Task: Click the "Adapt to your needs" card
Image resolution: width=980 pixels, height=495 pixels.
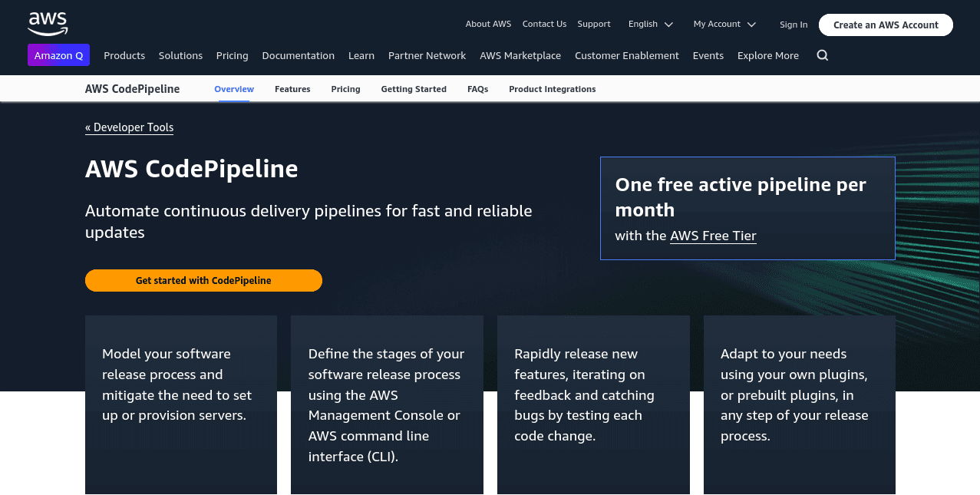Action: (800, 404)
